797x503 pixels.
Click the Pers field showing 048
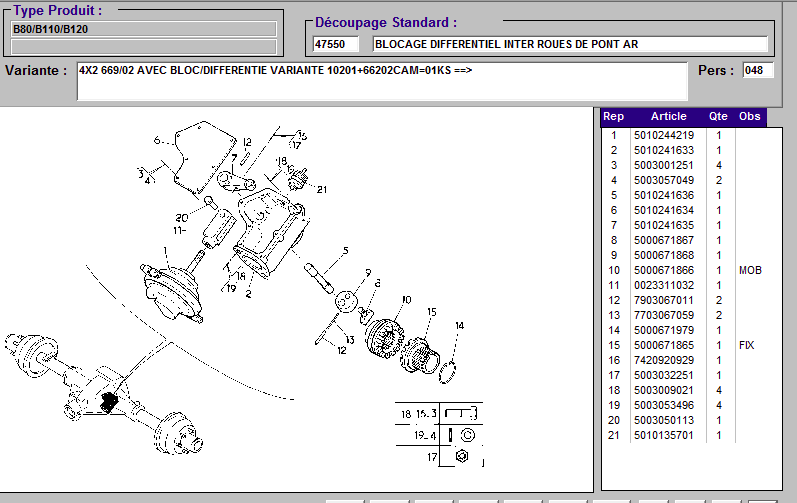pos(758,71)
